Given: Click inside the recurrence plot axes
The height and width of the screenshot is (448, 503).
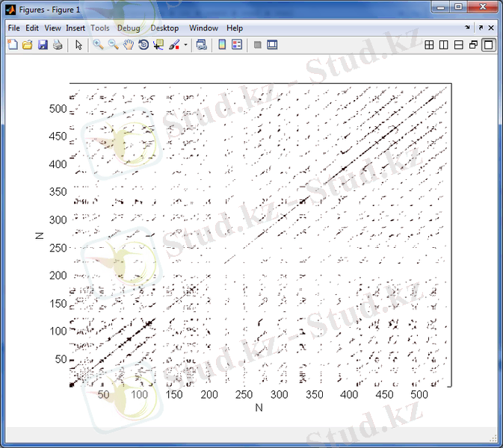Looking at the screenshot, I should (261, 235).
